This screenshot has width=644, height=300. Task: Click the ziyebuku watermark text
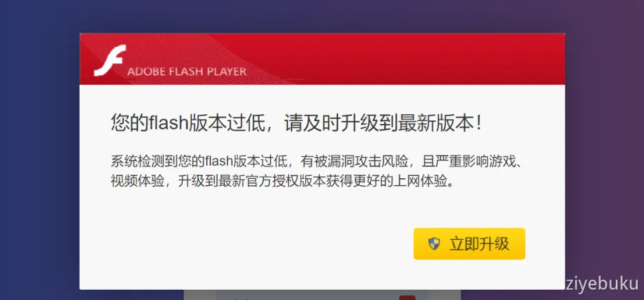click(x=602, y=284)
